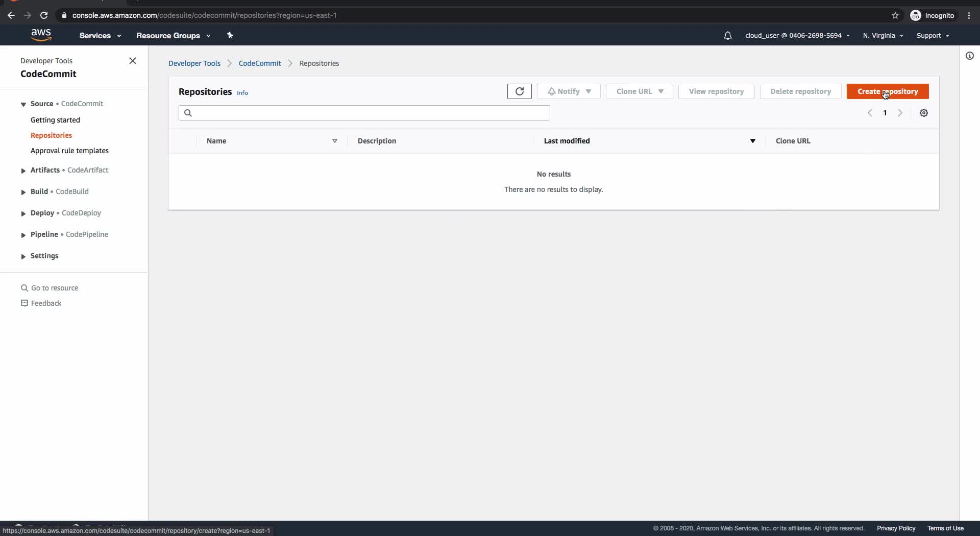The width and height of the screenshot is (980, 536).
Task: Sort by Last modified column arrow
Action: tap(752, 141)
